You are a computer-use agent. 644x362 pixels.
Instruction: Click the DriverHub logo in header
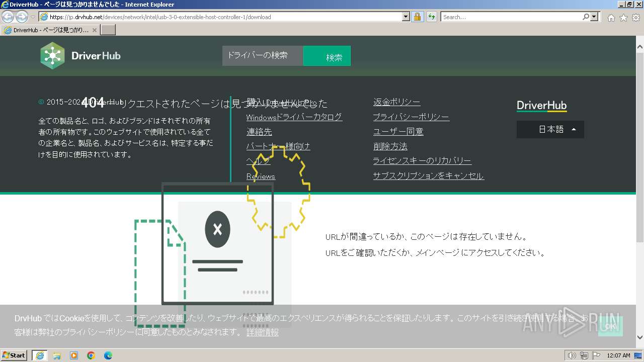(80, 55)
